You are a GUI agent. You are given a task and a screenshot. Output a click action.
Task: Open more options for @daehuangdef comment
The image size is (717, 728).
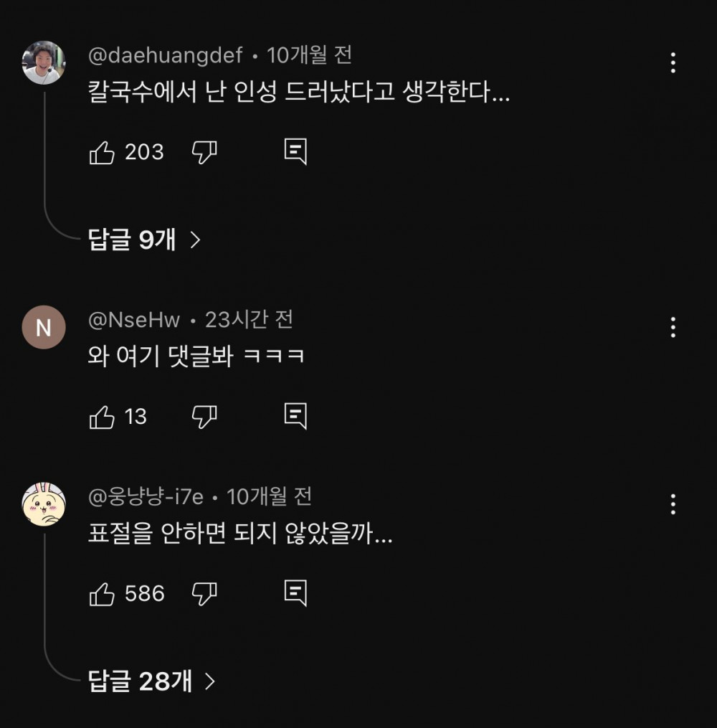673,63
